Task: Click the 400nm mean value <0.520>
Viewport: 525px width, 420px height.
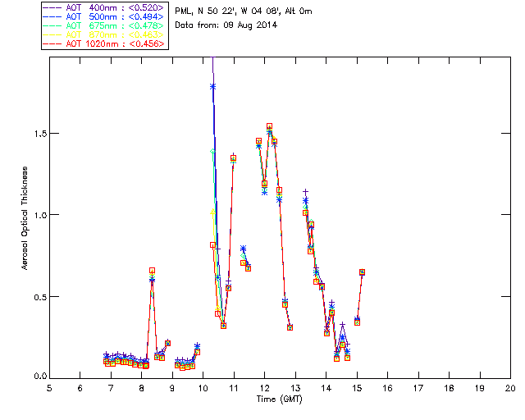Action: tap(146, 7)
